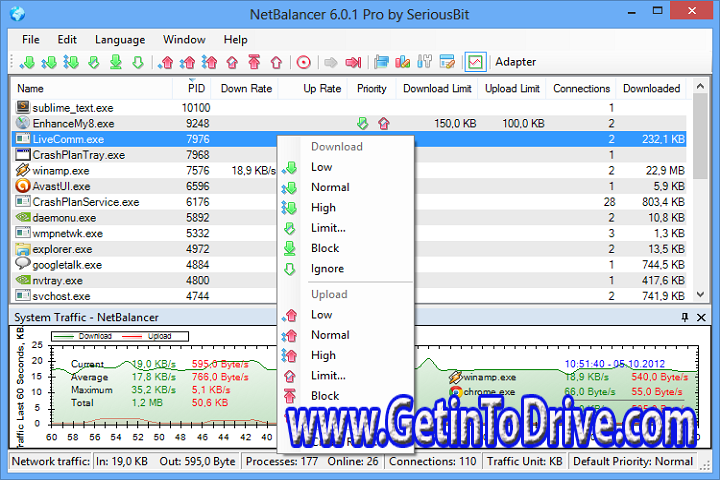Click the toolbar download limit icon

tap(94, 62)
